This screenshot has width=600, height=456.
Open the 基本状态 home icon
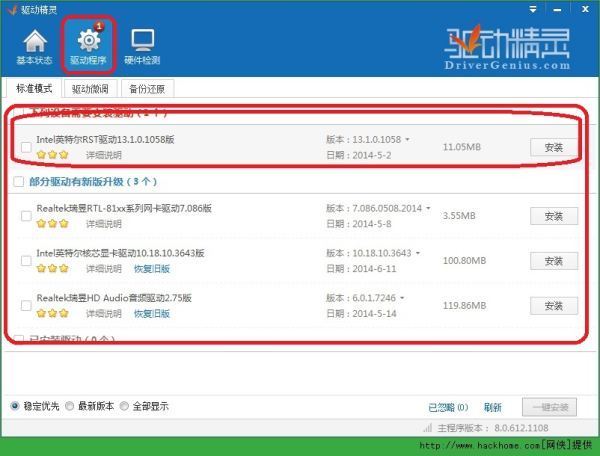click(34, 46)
